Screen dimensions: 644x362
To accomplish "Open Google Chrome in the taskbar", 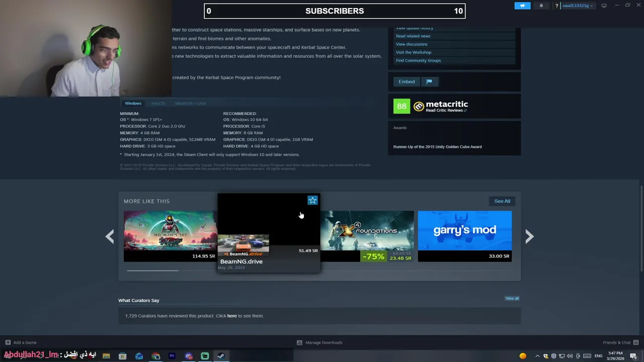I will 156,356.
